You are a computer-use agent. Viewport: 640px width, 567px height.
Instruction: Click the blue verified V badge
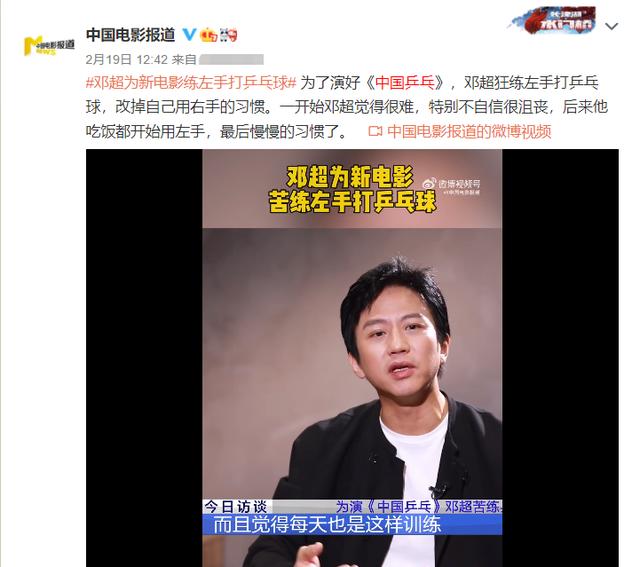(x=189, y=34)
